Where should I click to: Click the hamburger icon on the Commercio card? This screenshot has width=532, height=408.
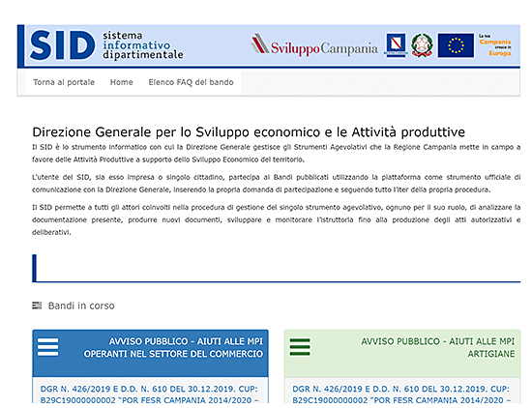pos(47,347)
